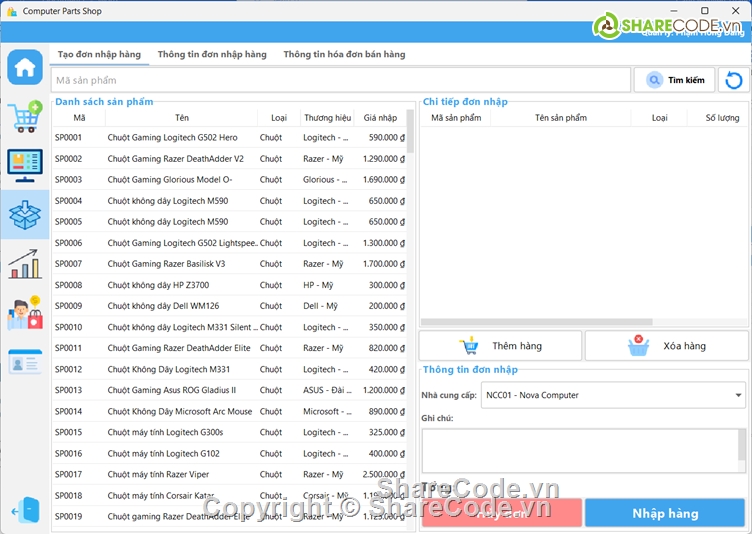The height and width of the screenshot is (534, 752).
Task: Open the shopping cart sales icon
Action: [25, 117]
